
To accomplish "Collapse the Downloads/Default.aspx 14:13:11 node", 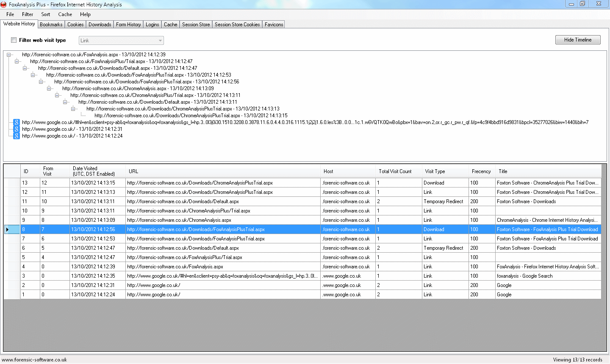I will pyautogui.click(x=65, y=102).
